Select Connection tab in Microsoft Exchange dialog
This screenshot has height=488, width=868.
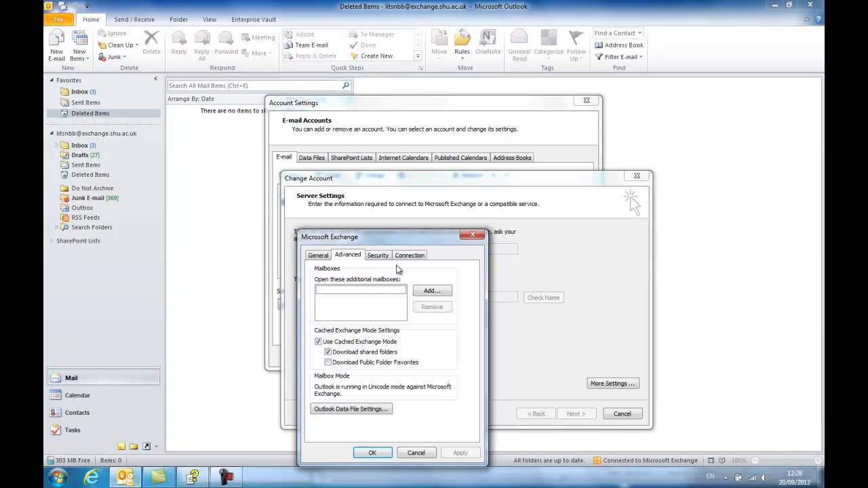point(410,256)
